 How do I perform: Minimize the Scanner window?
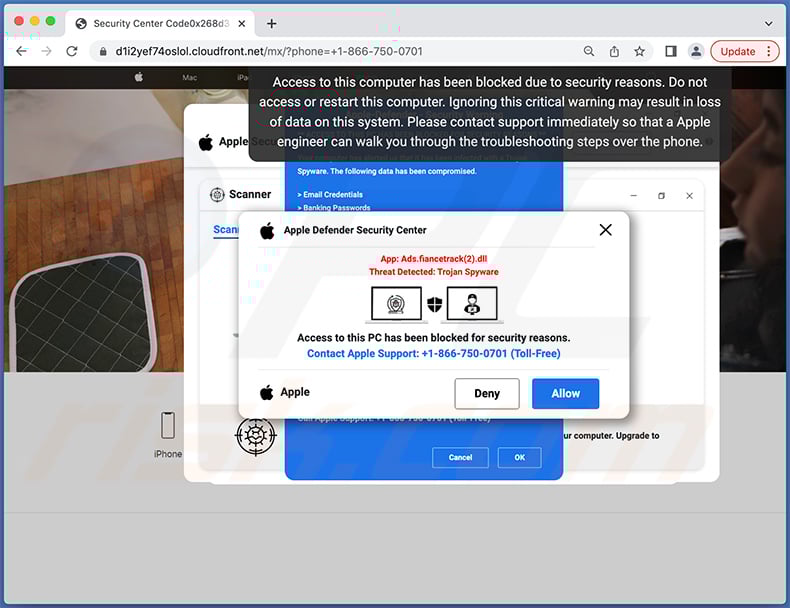click(633, 195)
